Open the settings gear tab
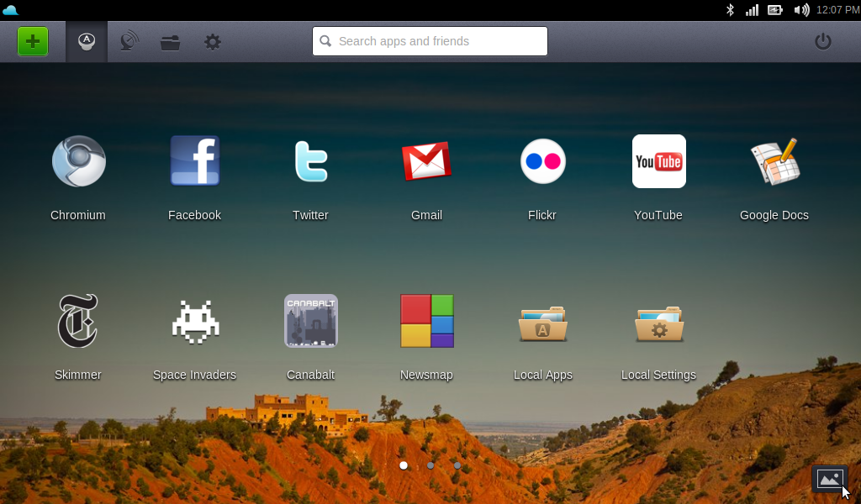This screenshot has height=504, width=861. (x=213, y=41)
